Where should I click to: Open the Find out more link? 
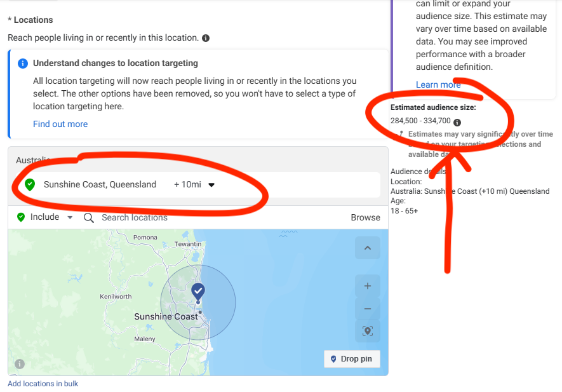point(60,124)
